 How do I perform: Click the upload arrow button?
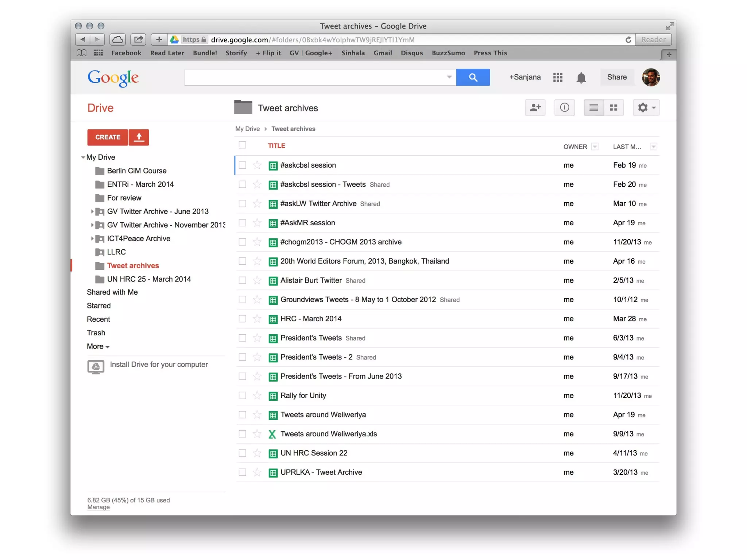pyautogui.click(x=139, y=137)
